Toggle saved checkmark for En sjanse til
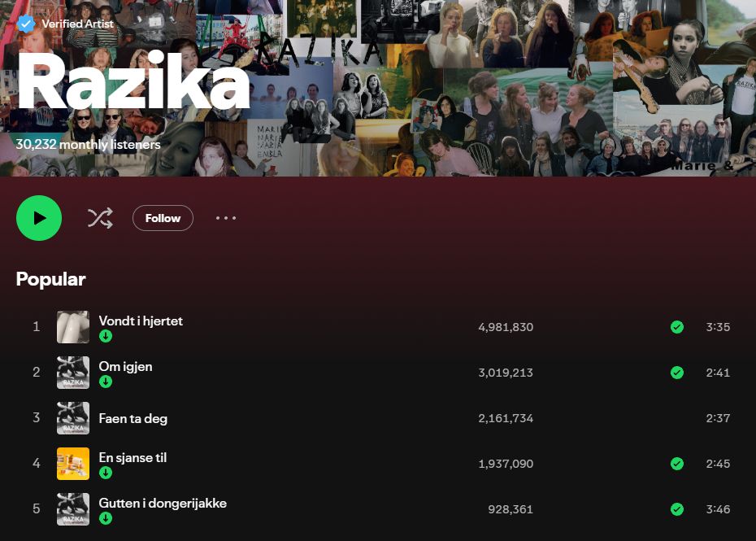The height and width of the screenshot is (541, 756). pyautogui.click(x=677, y=464)
